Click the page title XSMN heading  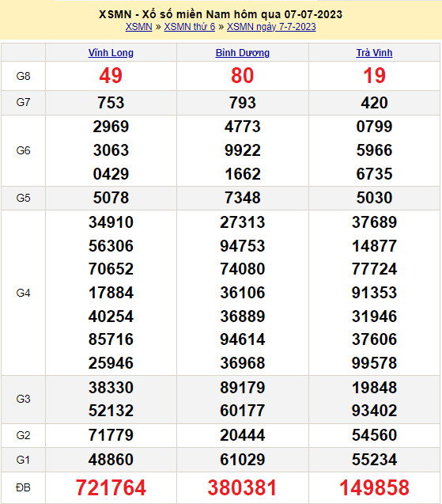pos(221,14)
